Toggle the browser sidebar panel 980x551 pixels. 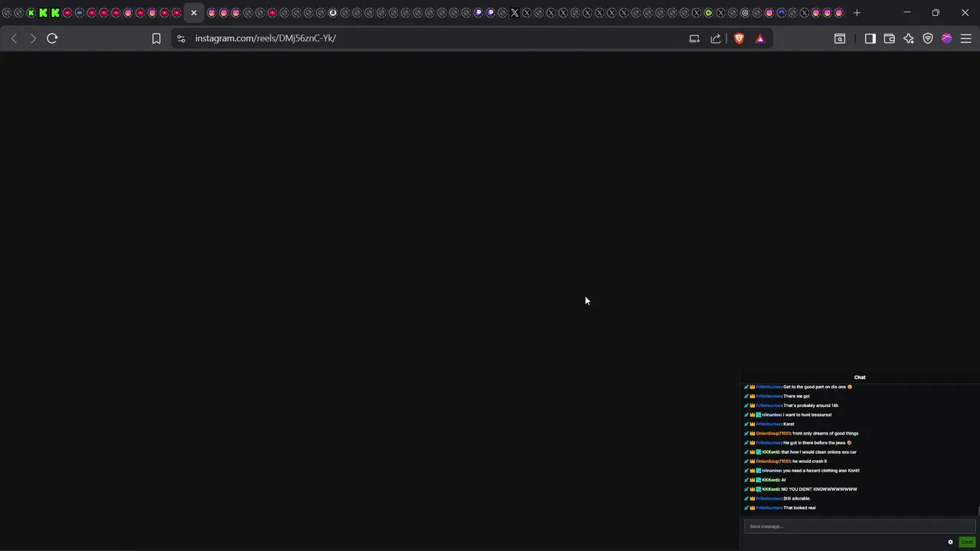[871, 38]
